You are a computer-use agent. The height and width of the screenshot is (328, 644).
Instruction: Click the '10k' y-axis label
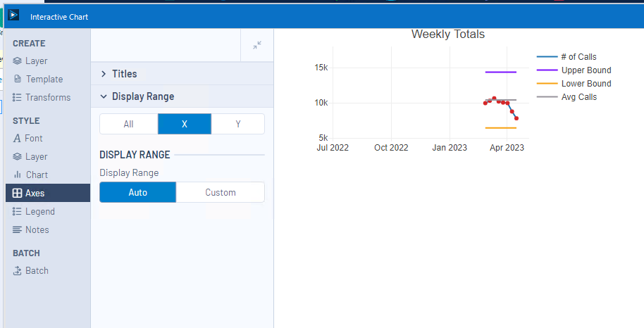[321, 103]
